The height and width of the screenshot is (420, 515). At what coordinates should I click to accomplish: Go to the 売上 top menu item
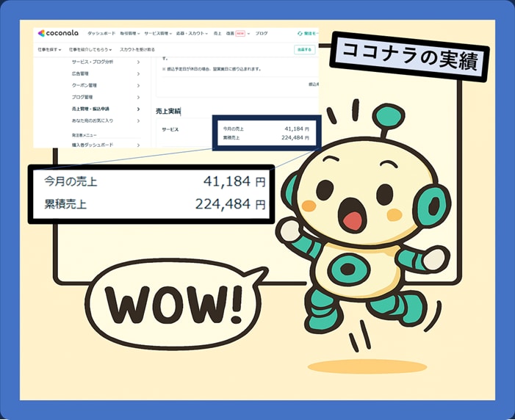tap(217, 34)
